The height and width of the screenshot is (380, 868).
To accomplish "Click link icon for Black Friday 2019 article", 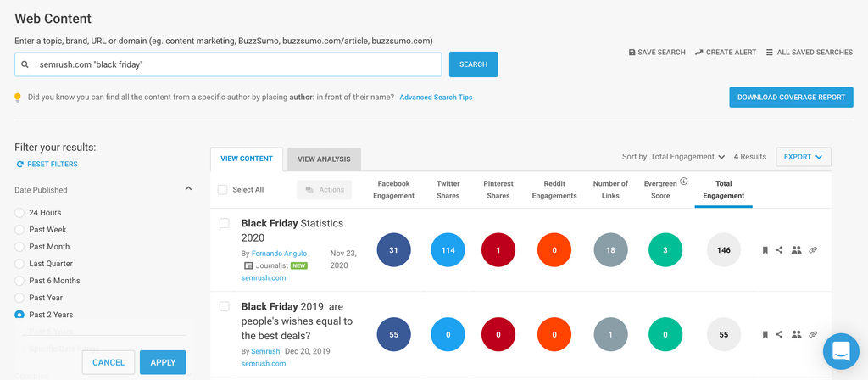I will click(x=813, y=335).
